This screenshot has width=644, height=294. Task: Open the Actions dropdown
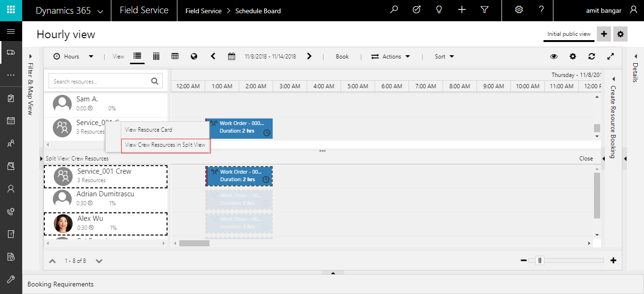(x=391, y=56)
